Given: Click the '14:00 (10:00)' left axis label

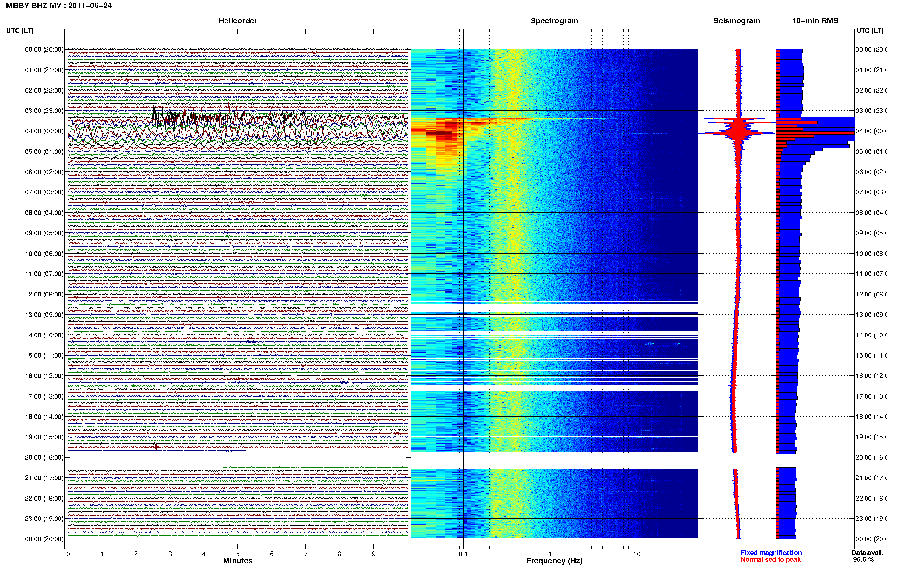Looking at the screenshot, I should tap(44, 335).
